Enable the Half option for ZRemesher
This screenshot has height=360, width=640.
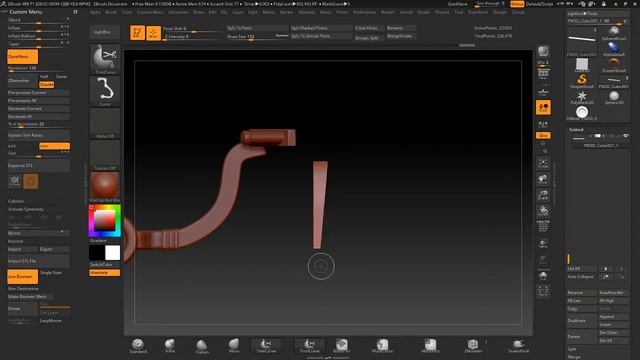tap(44, 77)
